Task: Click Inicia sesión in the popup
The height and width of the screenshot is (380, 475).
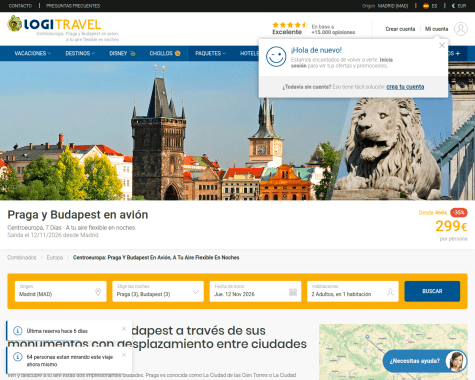Action: tap(342, 63)
